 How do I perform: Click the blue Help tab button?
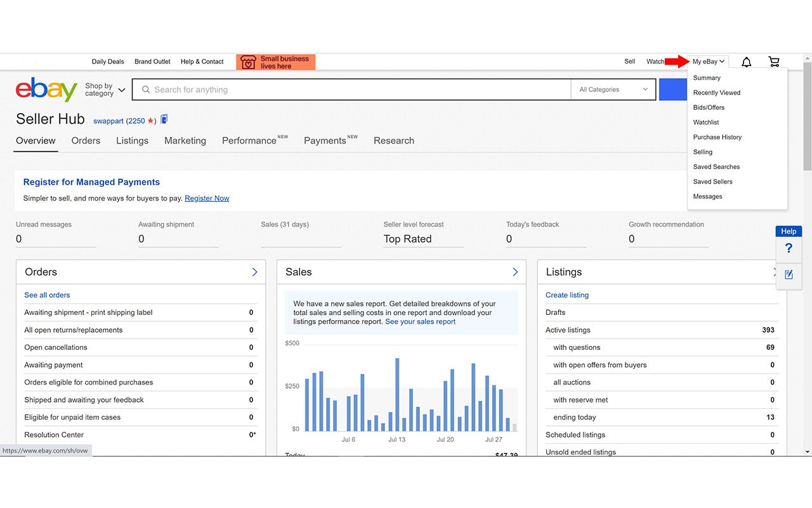click(789, 231)
